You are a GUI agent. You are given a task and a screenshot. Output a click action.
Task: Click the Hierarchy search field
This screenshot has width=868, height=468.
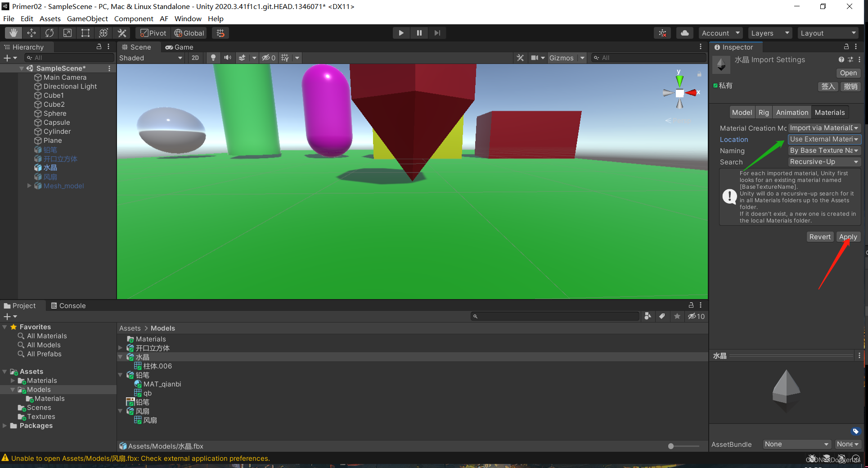coord(69,58)
